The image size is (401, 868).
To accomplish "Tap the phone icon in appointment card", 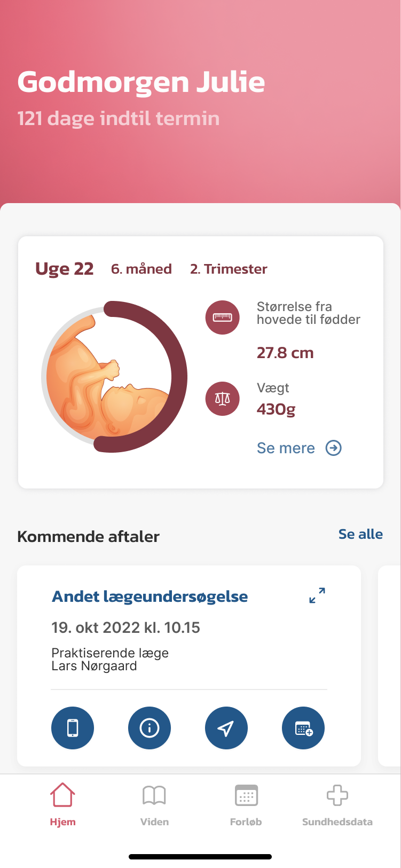I will pos(73,728).
